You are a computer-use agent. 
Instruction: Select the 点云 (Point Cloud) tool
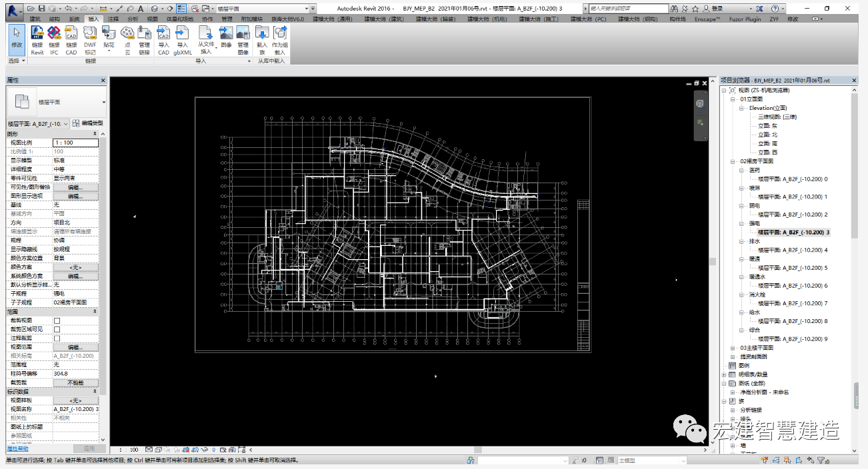click(x=127, y=39)
